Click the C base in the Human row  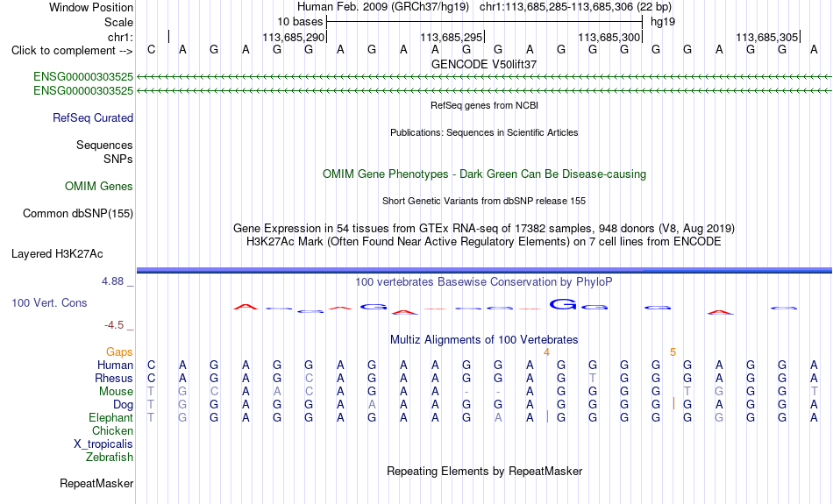point(152,366)
